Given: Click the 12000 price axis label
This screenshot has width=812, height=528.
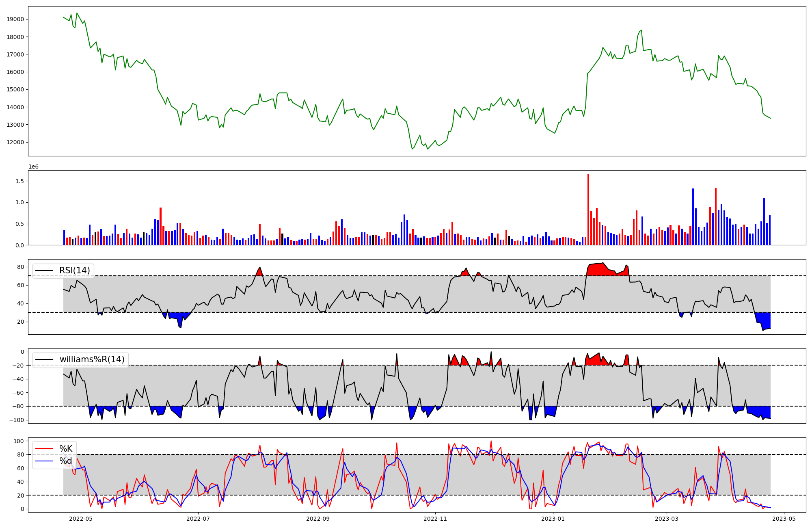Looking at the screenshot, I should tap(15, 142).
